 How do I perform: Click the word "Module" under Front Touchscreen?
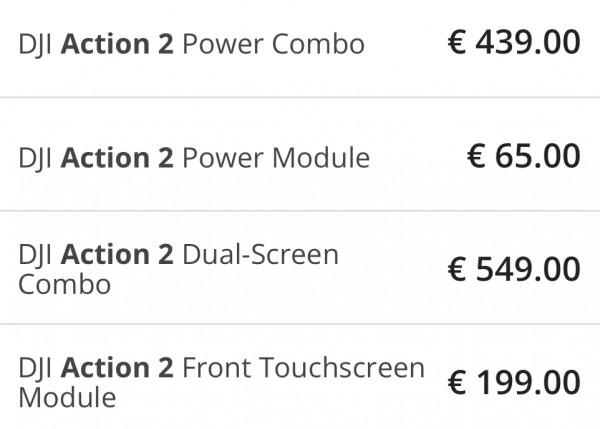click(x=66, y=397)
